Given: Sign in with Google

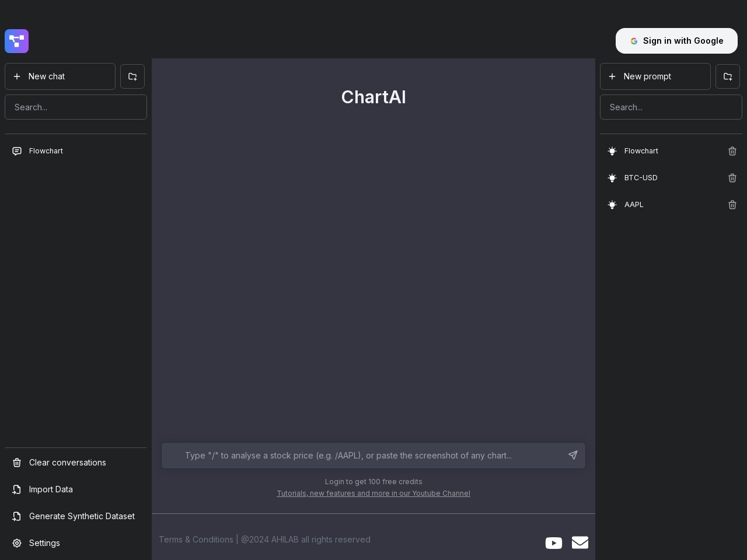Looking at the screenshot, I should click(676, 41).
